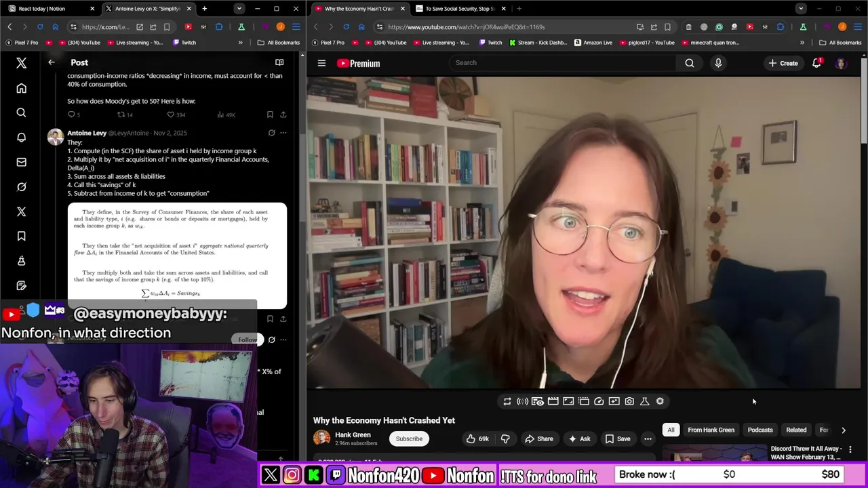Select From Hank Green filter chip
Viewport: 868px width, 488px height.
[711, 430]
